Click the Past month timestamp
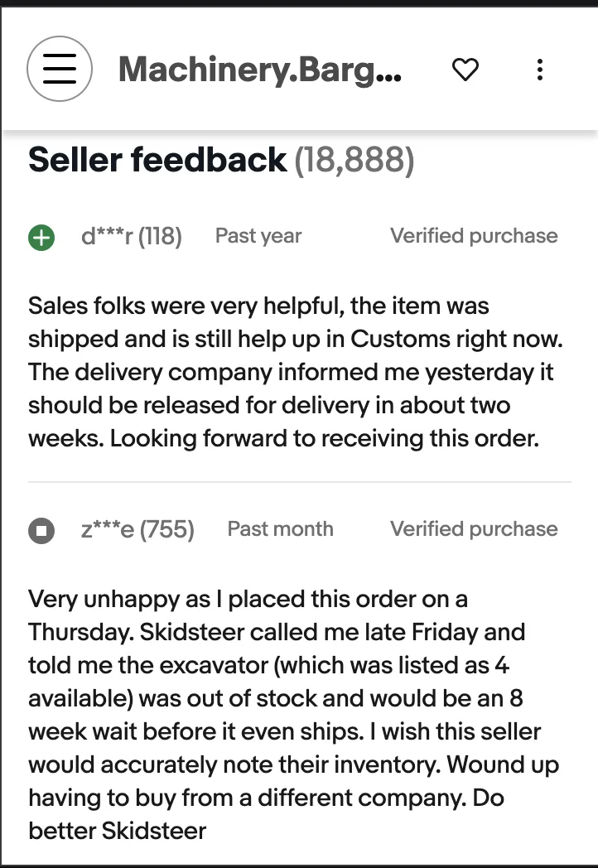The width and height of the screenshot is (598, 868). click(280, 529)
